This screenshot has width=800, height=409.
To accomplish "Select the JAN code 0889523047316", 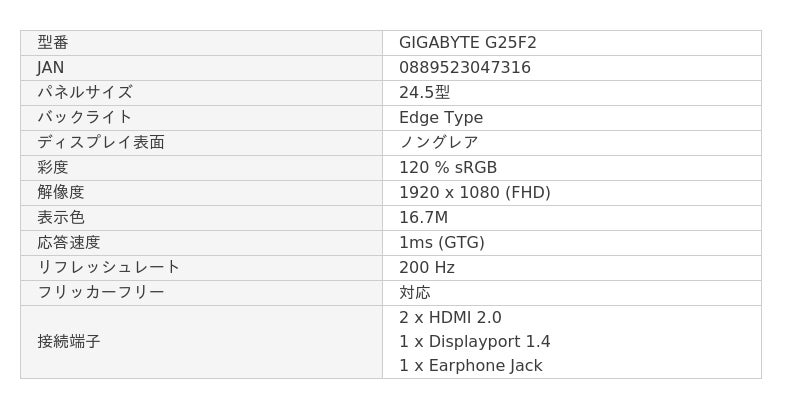I will [x=464, y=68].
